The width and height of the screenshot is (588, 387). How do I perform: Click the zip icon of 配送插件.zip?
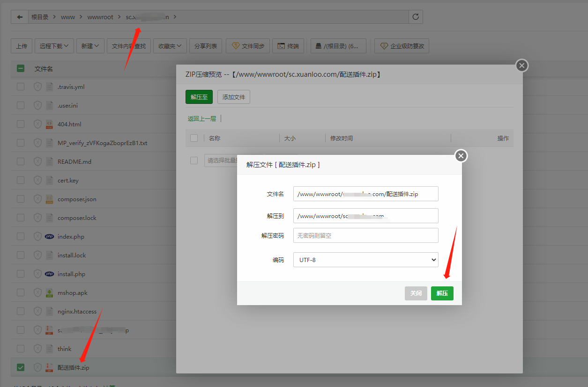(49, 367)
